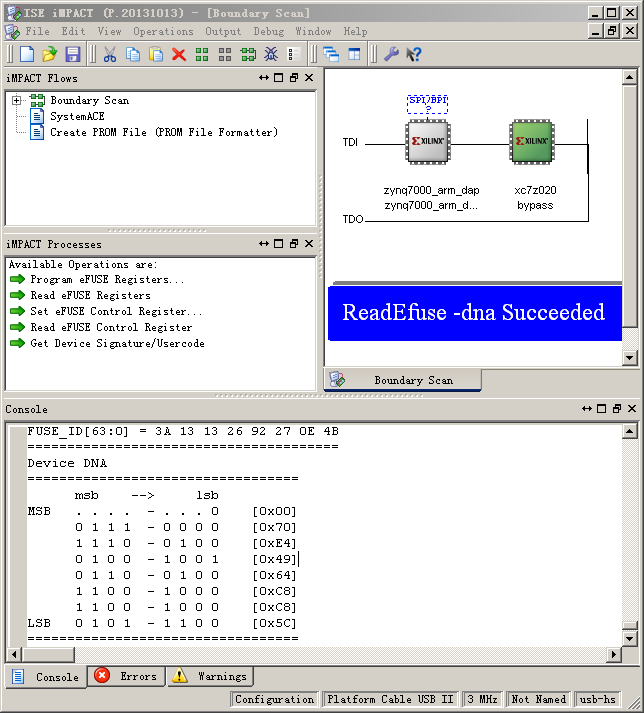The image size is (644, 713).
Task: Select the Boundary Scan window tab
Action: (402, 380)
